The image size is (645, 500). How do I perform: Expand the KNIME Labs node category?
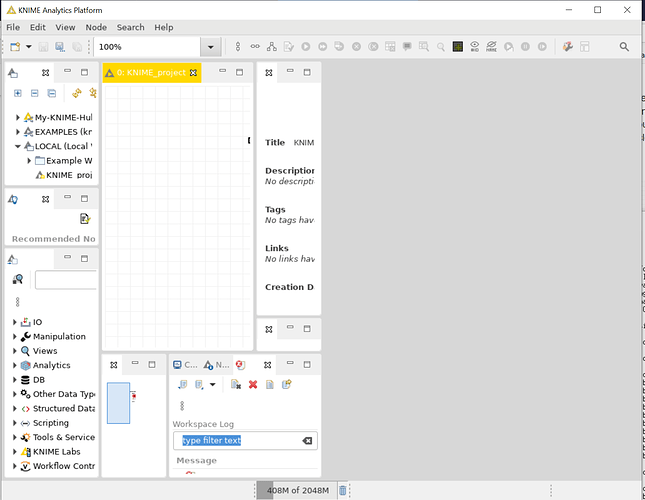tap(14, 452)
